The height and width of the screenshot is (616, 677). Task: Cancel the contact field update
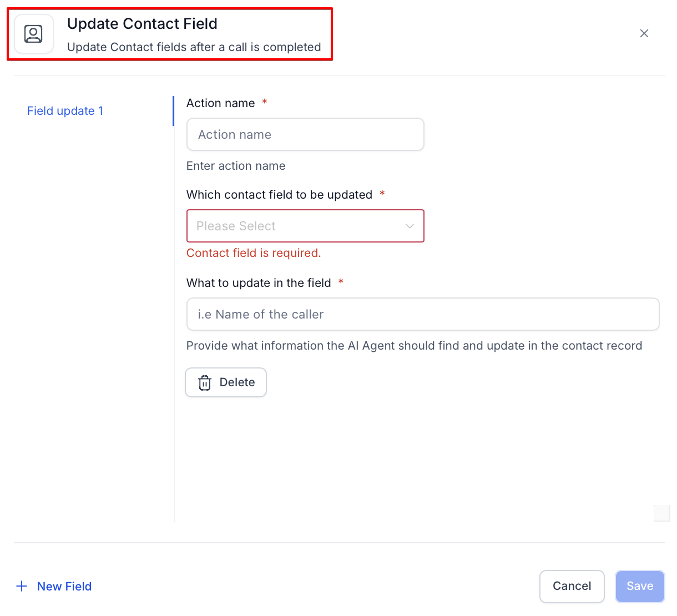tap(572, 586)
